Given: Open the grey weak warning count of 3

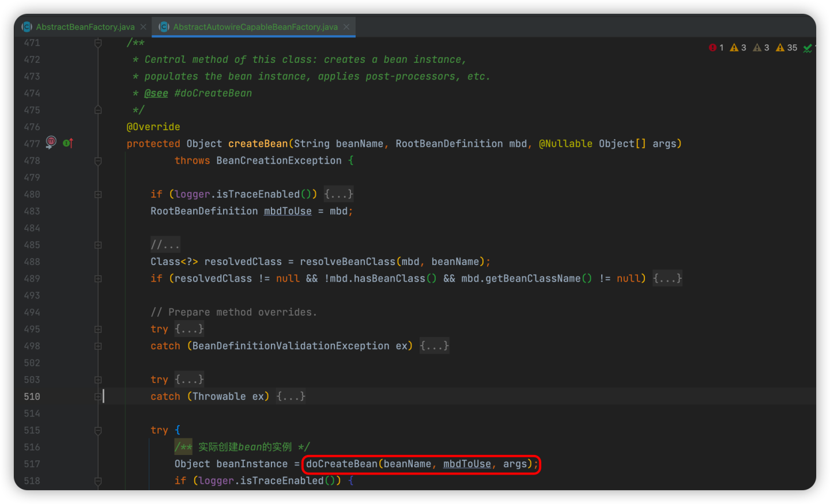Looking at the screenshot, I should point(761,48).
